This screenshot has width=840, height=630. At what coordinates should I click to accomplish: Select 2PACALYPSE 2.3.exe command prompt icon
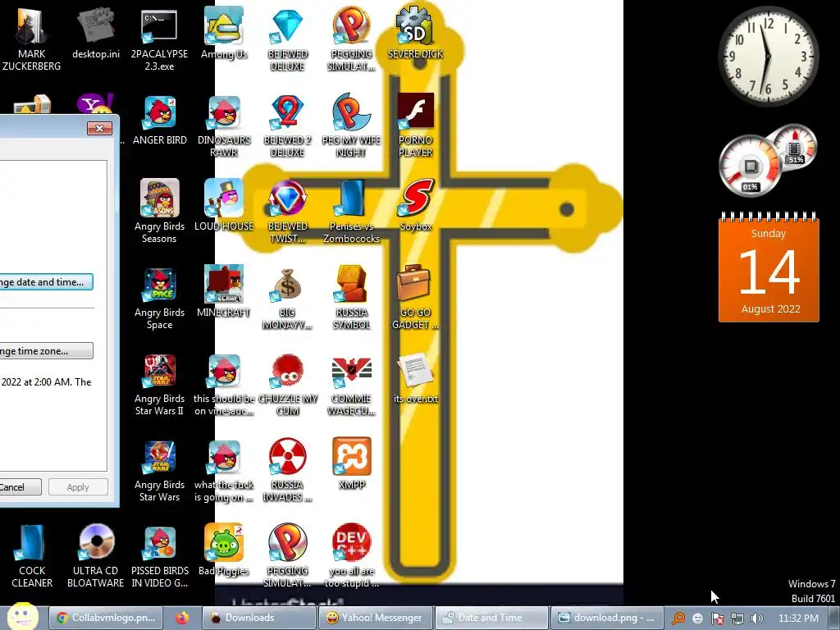pos(159,39)
